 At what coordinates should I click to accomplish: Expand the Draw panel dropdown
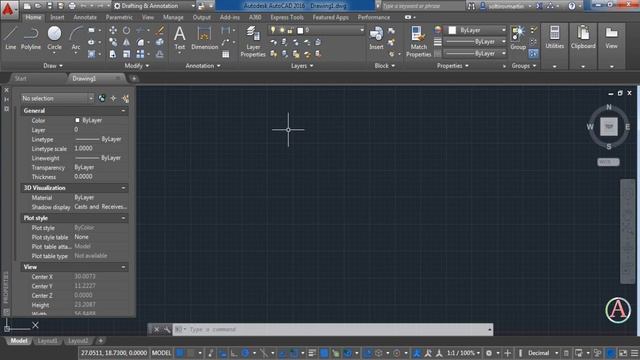tap(53, 66)
